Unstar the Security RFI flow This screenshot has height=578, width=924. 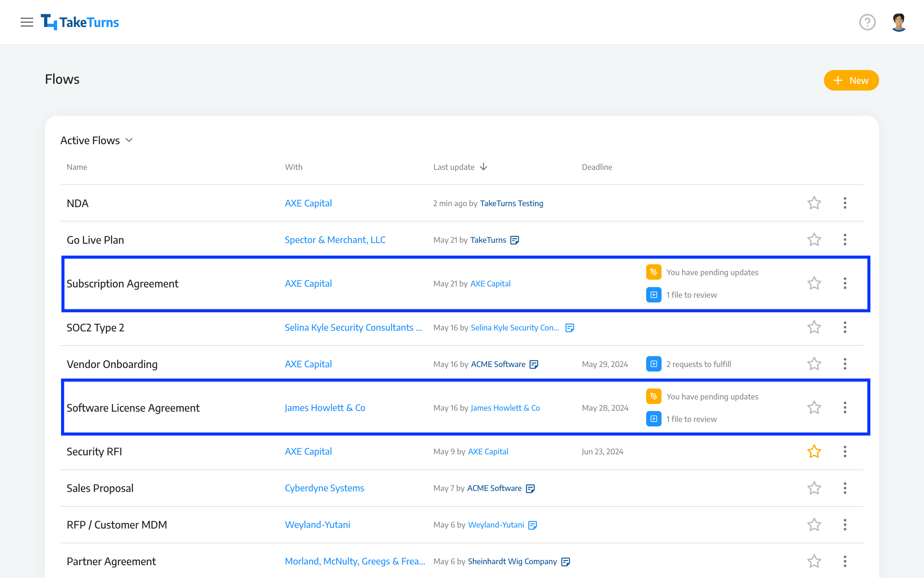814,451
